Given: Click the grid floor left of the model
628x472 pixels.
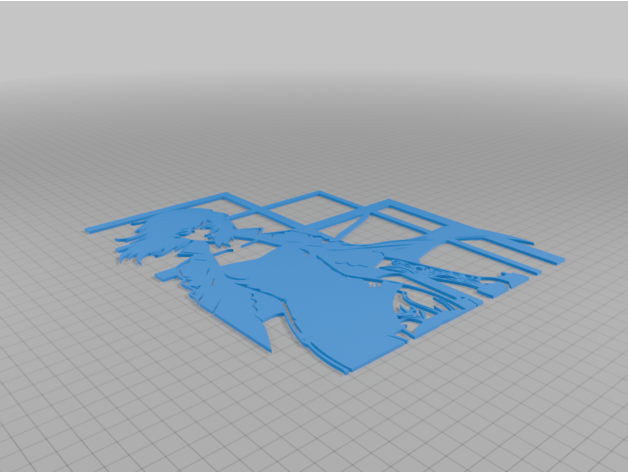Looking at the screenshot, I should [x=60, y=300].
